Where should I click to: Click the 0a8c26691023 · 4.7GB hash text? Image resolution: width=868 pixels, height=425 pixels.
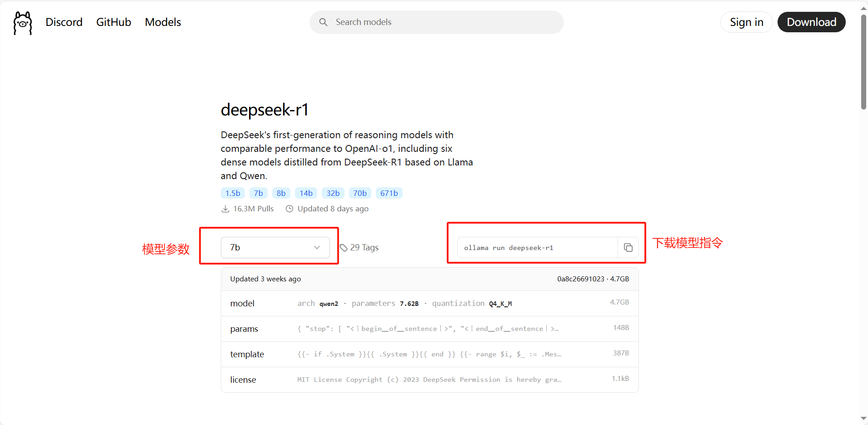pos(593,279)
